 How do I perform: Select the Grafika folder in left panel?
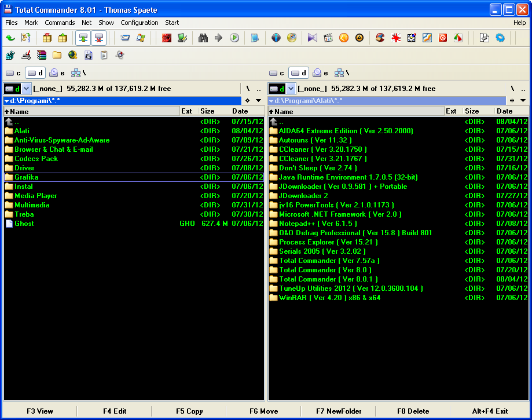[134, 177]
